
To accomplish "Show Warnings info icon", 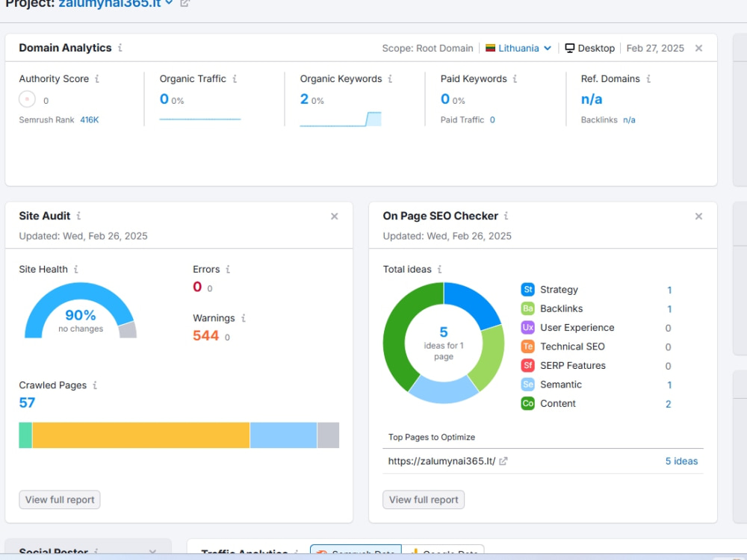I will (244, 317).
